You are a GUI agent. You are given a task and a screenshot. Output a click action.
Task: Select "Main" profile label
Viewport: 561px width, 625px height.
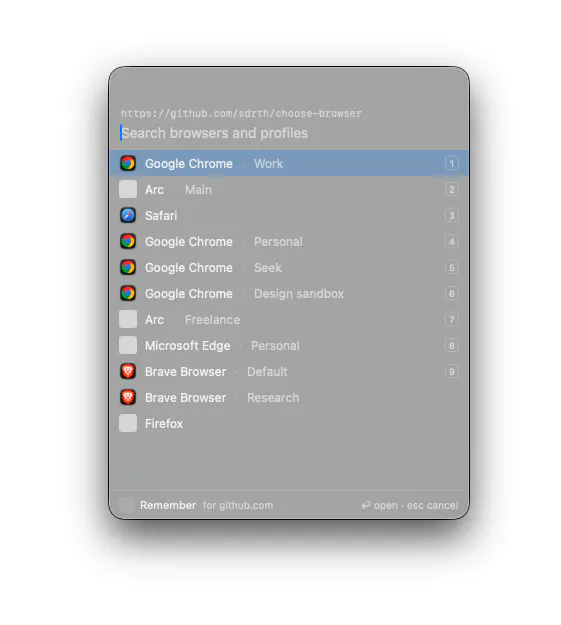198,190
